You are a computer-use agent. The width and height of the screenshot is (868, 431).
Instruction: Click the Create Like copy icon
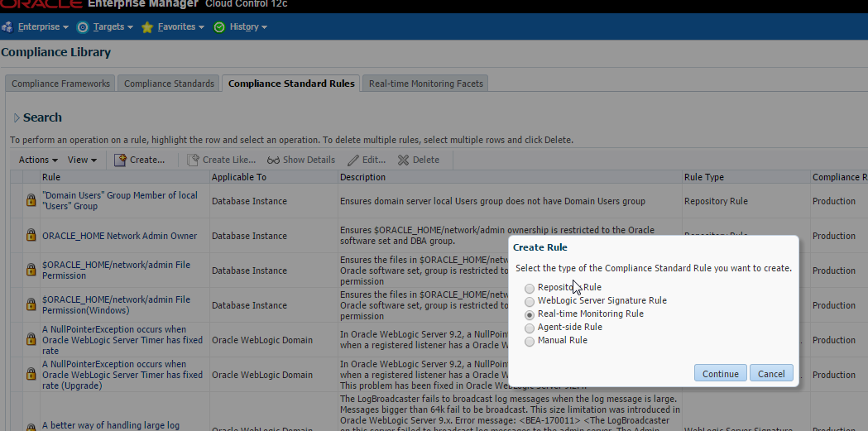pos(193,160)
